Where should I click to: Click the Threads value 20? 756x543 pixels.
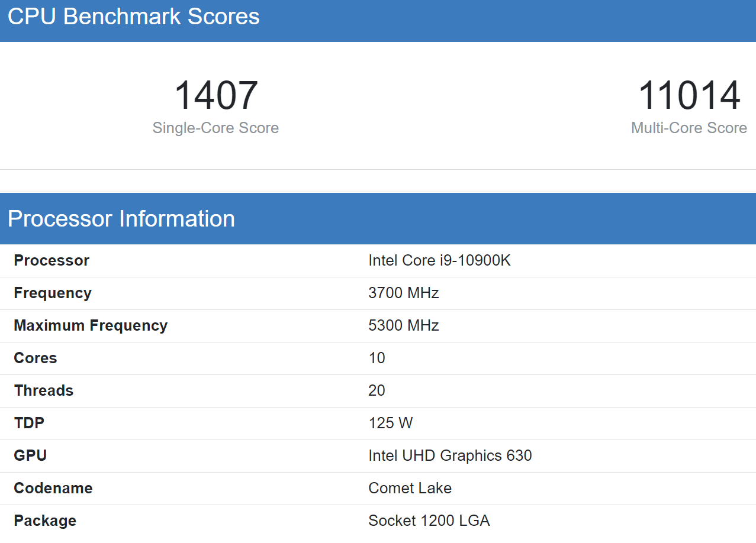(377, 390)
